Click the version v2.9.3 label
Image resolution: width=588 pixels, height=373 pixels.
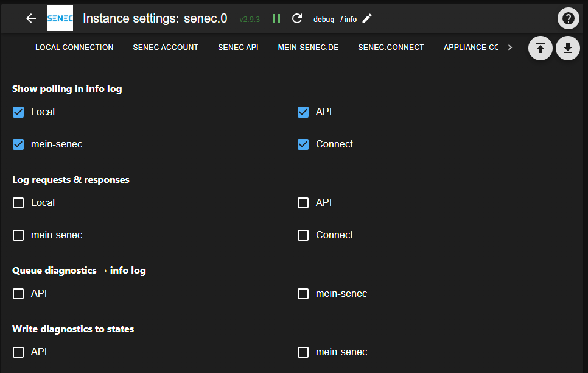tap(250, 19)
